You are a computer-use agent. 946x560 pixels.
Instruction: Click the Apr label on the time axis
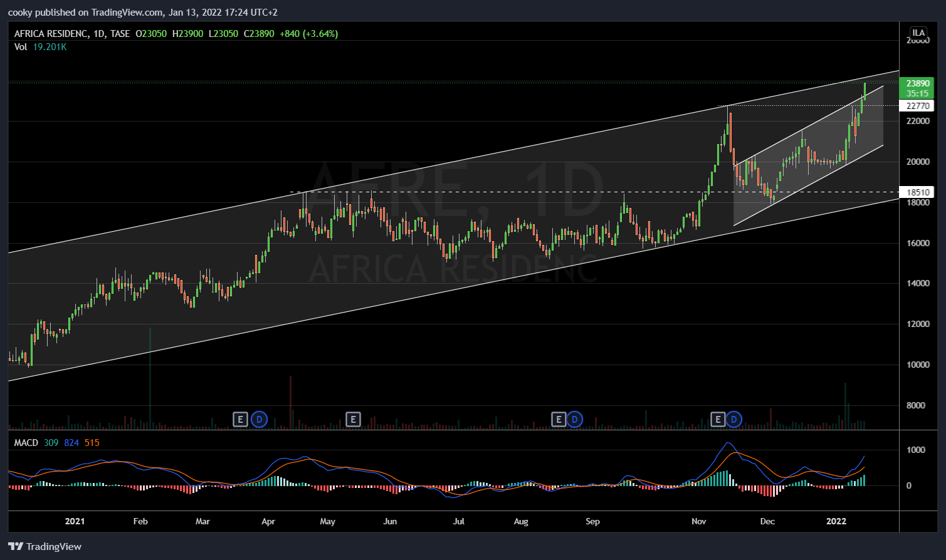[268, 521]
